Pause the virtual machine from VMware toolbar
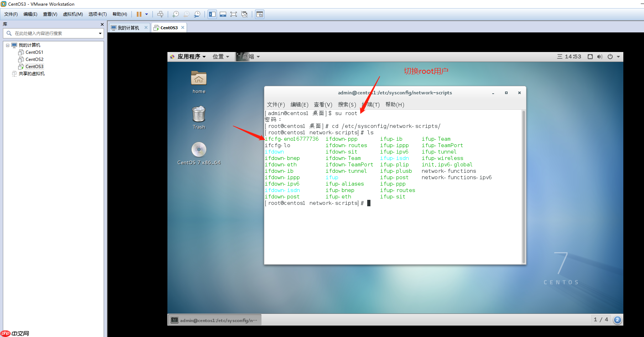The image size is (644, 337). click(x=139, y=14)
